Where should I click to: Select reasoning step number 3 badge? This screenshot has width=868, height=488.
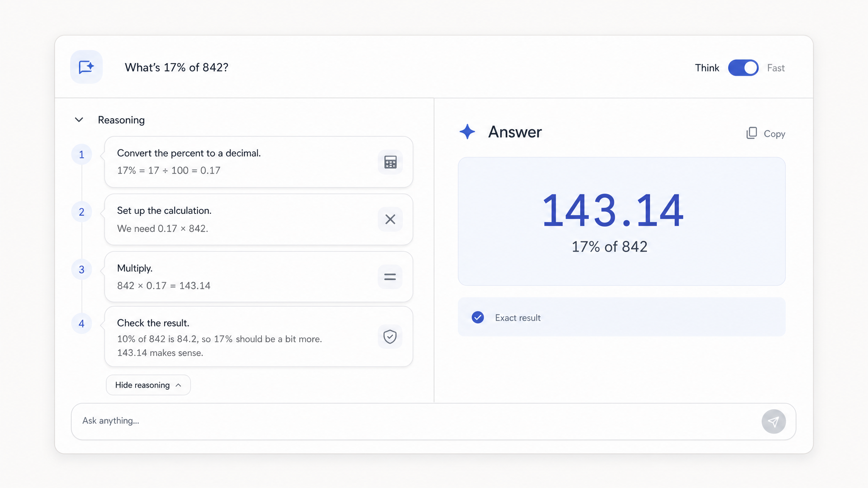[81, 269]
